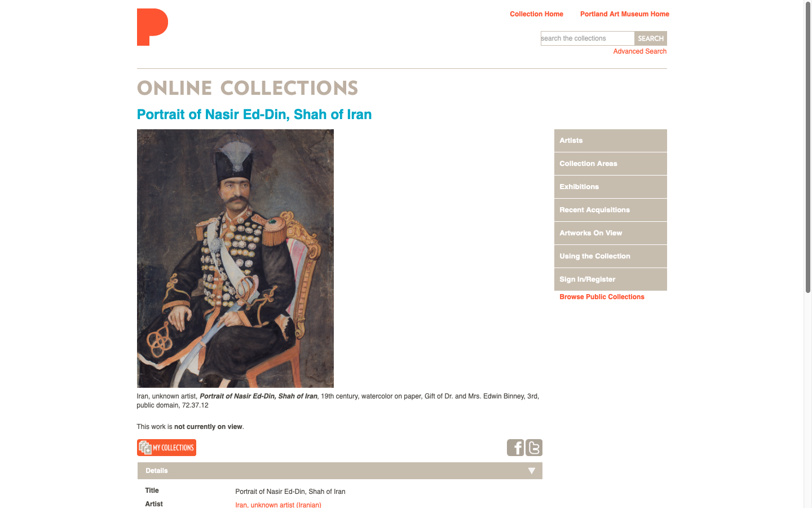812x508 pixels.
Task: Share artwork on Facebook icon
Action: pos(515,448)
